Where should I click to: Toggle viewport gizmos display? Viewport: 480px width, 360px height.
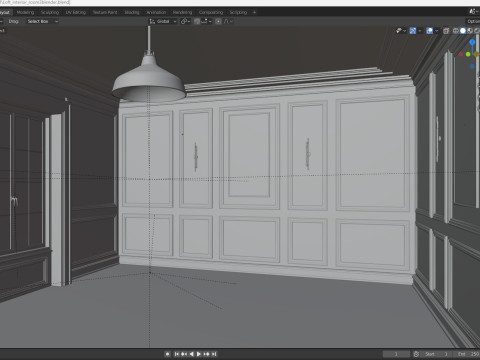click(x=413, y=31)
